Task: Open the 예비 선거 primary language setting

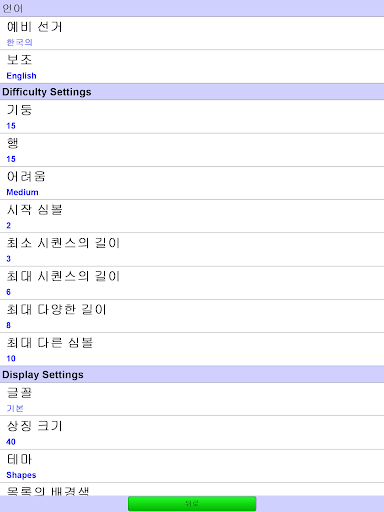Action: tap(192, 33)
